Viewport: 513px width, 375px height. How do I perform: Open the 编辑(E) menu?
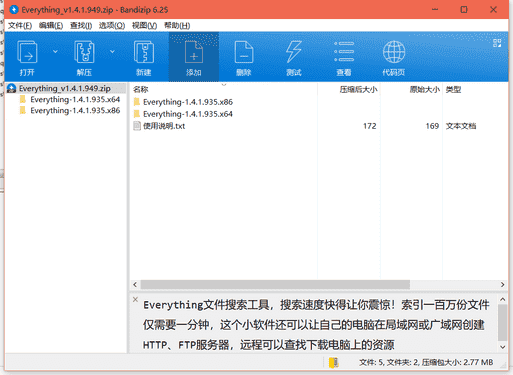click(51, 26)
